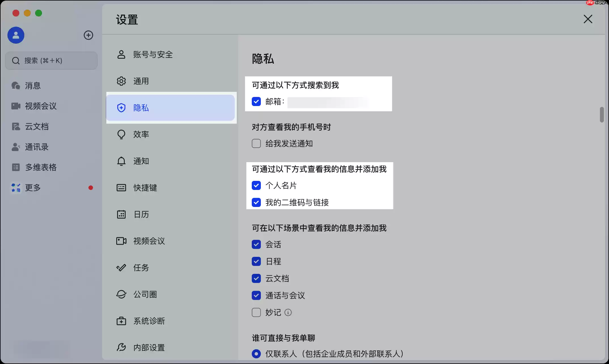The image size is (609, 364).
Task: Click the blue user avatar icon
Action: [16, 35]
